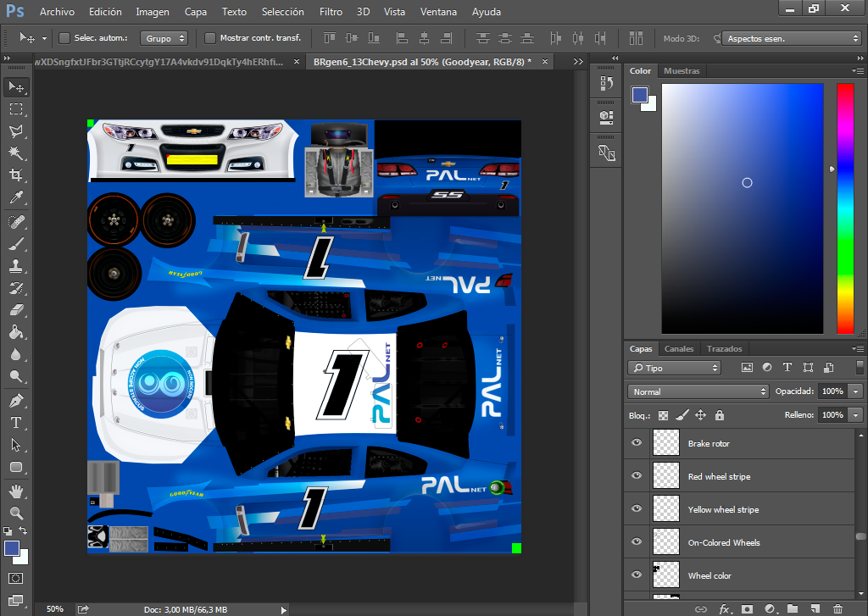The image size is (868, 616).
Task: Click the delete layer trash icon
Action: [838, 609]
